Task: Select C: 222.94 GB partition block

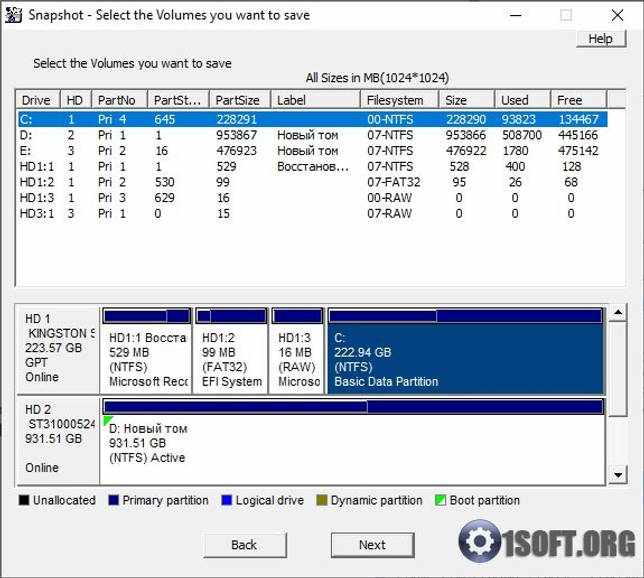Action: (x=466, y=350)
